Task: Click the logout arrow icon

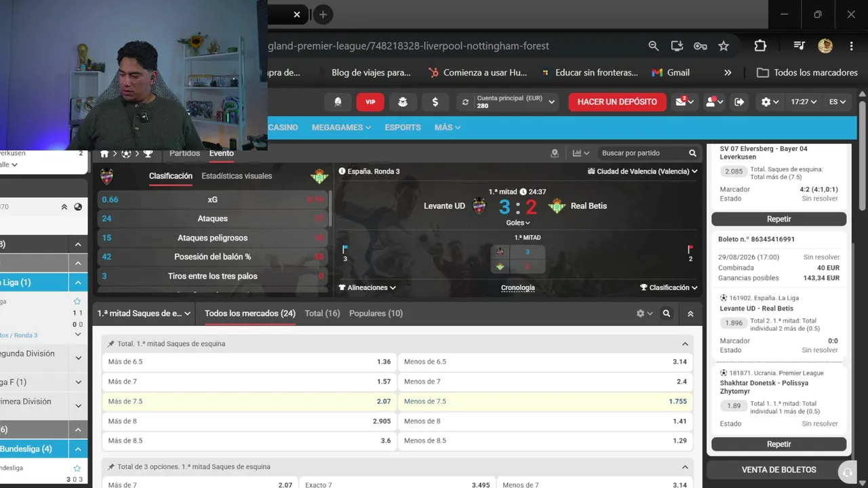Action: (x=739, y=102)
